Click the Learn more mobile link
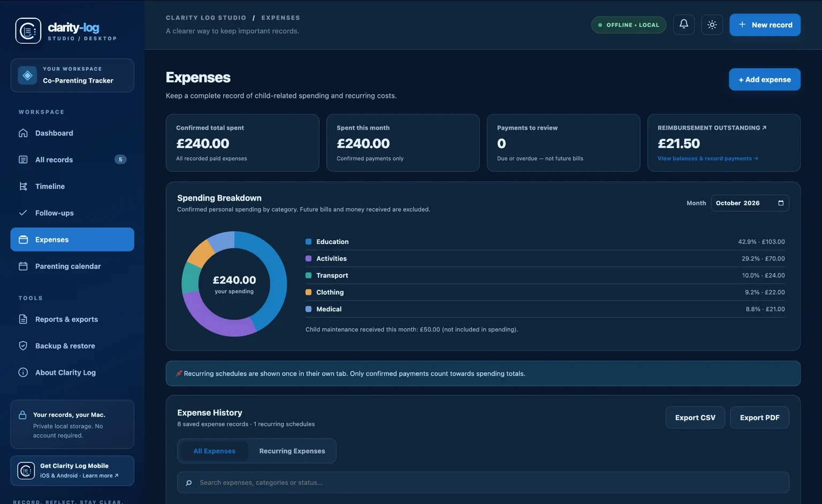Image resolution: width=822 pixels, height=504 pixels. coord(100,476)
